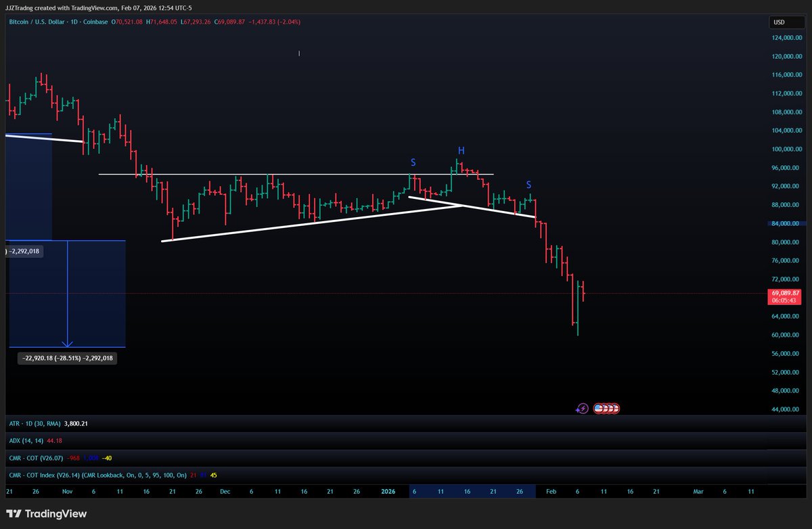Click the 2026 label on the time axis
The height and width of the screenshot is (529, 812).
tap(388, 492)
